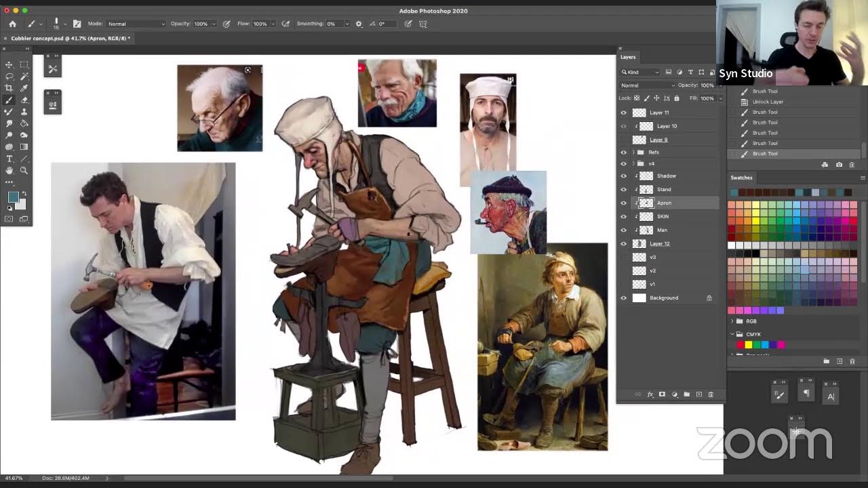Select the Type tool
The image size is (868, 488).
9,159
